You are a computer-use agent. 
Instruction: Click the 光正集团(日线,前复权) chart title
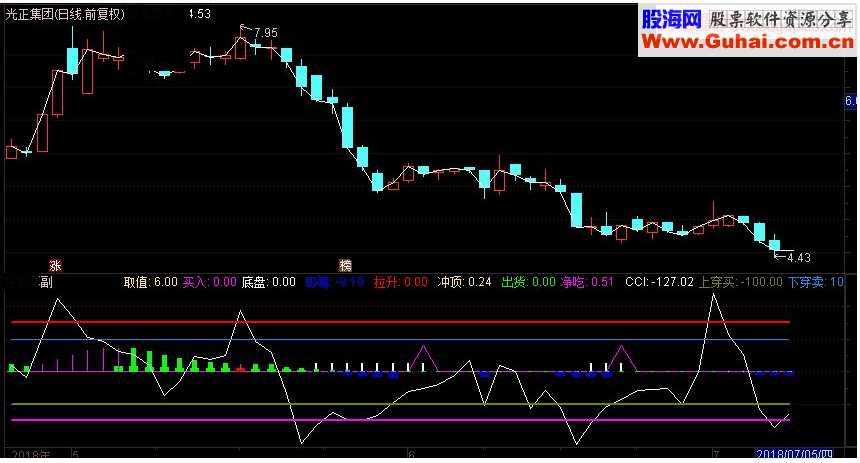(x=65, y=14)
